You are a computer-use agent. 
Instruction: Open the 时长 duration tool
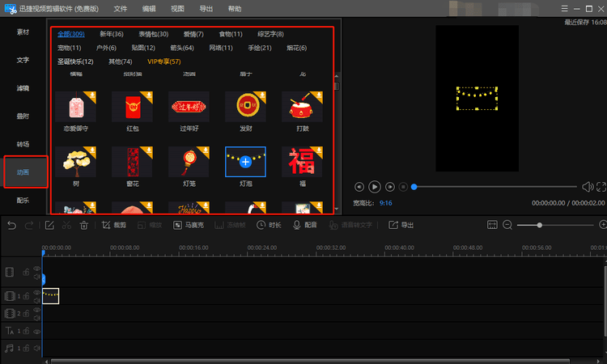(x=269, y=225)
